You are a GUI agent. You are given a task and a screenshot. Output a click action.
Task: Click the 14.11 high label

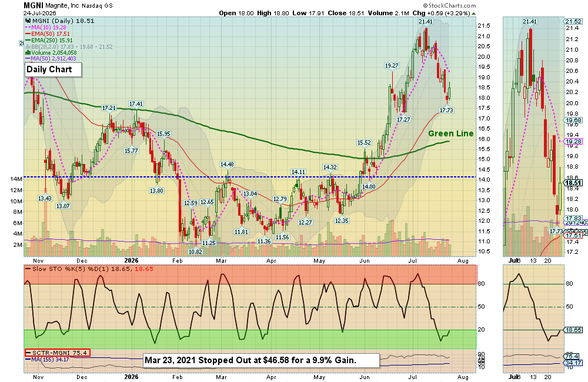click(299, 172)
